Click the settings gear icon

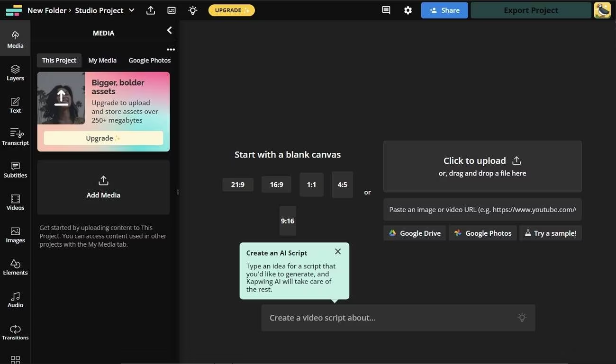[408, 10]
